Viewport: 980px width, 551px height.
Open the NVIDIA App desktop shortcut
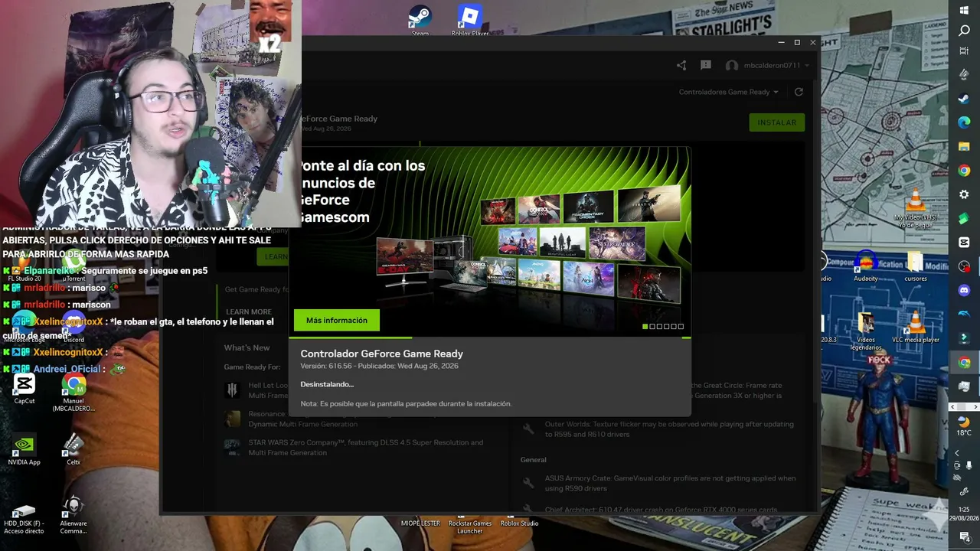point(24,450)
